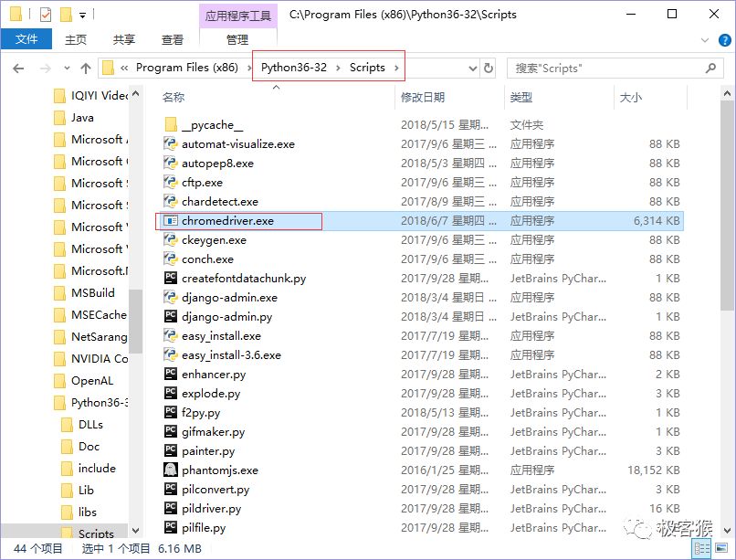Select the f2py.py file name
The width and height of the screenshot is (736, 560).
(x=201, y=413)
